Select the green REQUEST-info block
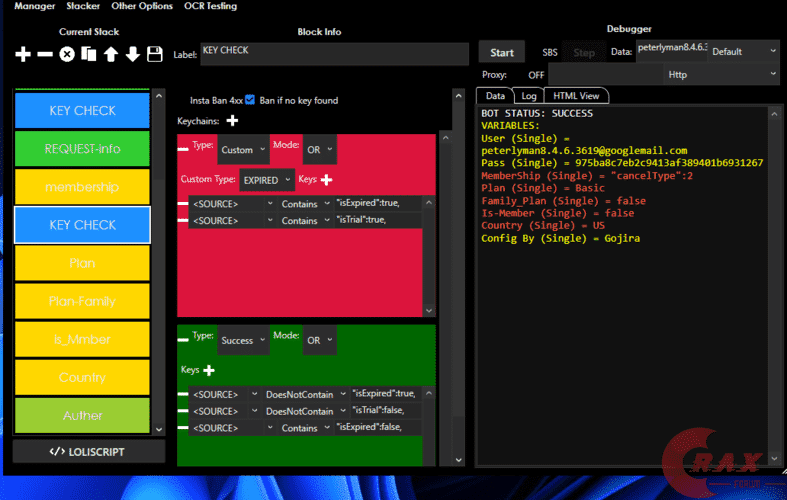 click(x=82, y=148)
